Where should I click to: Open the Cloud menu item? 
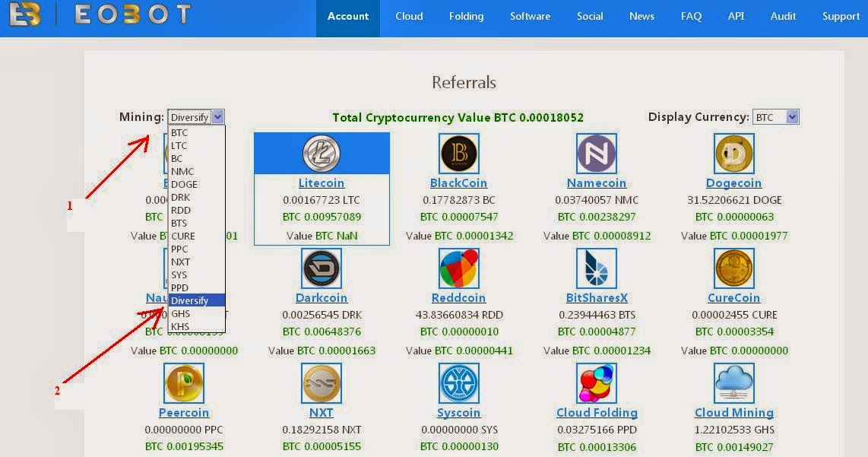409,17
